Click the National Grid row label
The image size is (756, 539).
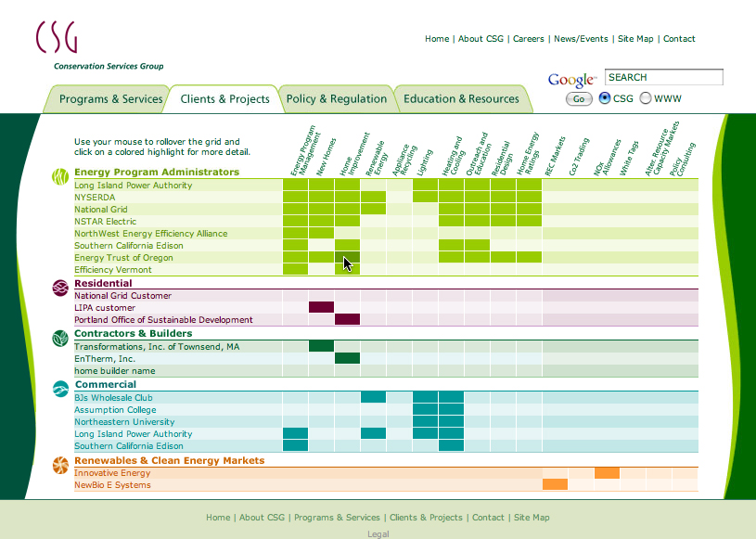tap(101, 210)
